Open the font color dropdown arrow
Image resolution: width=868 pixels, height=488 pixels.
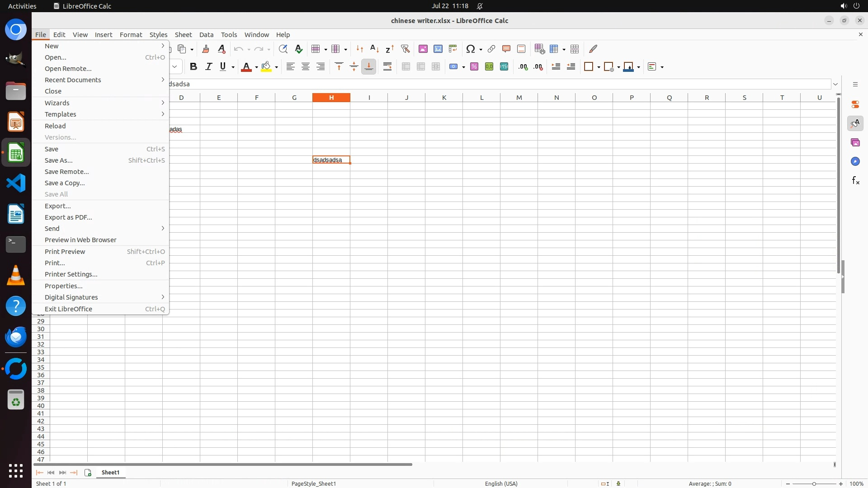(x=256, y=67)
